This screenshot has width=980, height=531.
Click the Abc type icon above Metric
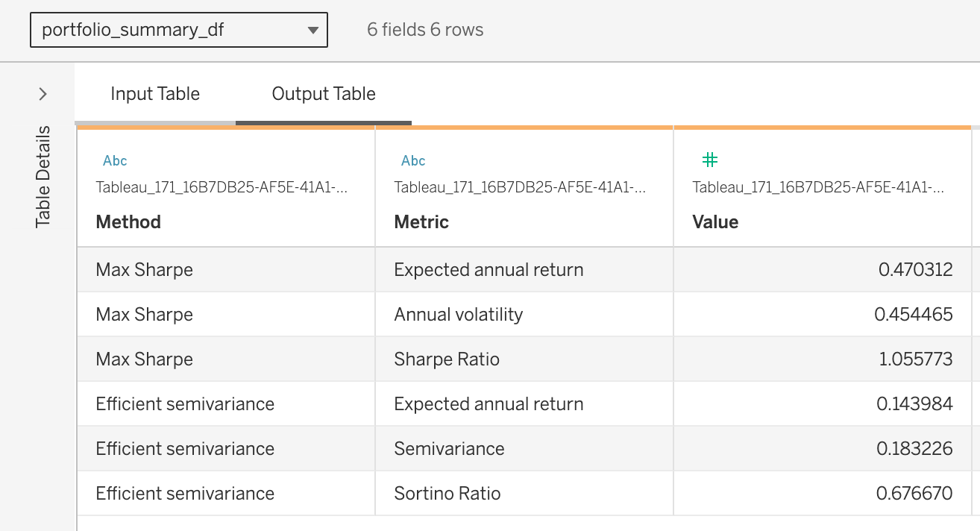pos(413,160)
